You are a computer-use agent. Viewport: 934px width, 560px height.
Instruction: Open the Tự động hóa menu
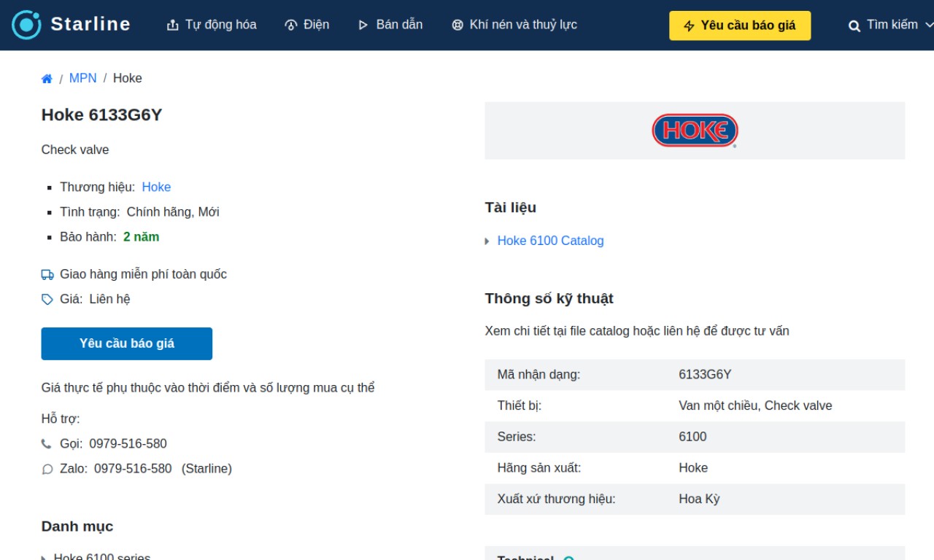[x=212, y=25]
